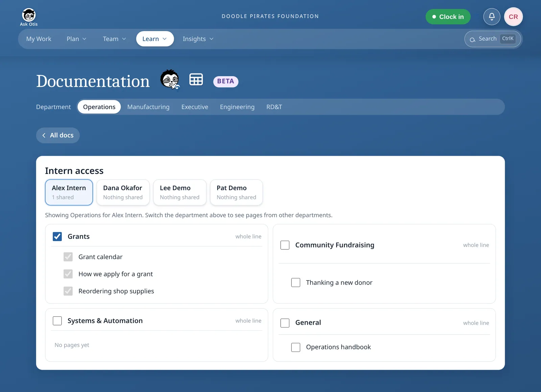The height and width of the screenshot is (392, 541).
Task: Toggle the Reordering shop supplies checkbox
Action: tap(68, 291)
